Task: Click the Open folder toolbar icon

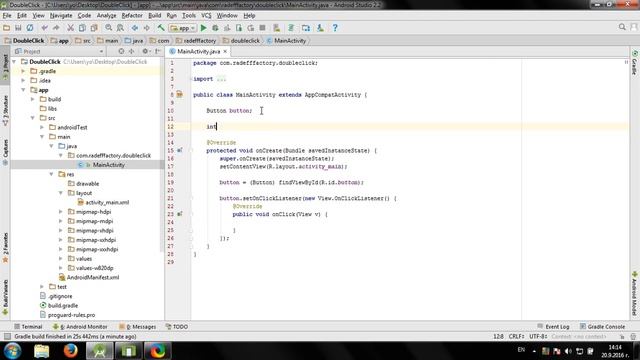Action: point(7,28)
